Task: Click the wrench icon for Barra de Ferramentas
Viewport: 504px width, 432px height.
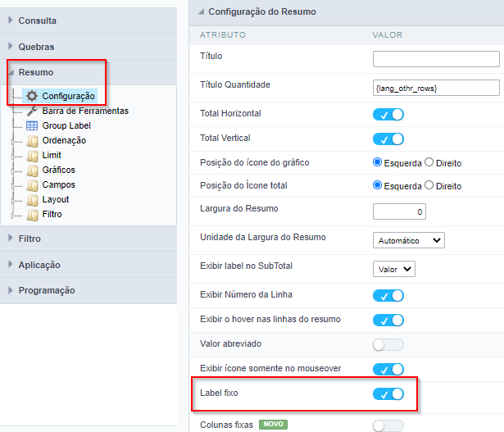Action: click(32, 111)
